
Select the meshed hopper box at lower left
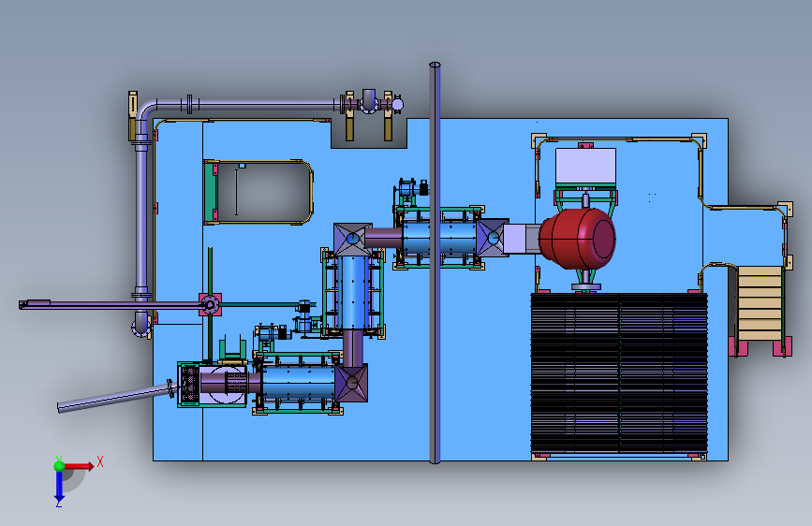(x=188, y=385)
